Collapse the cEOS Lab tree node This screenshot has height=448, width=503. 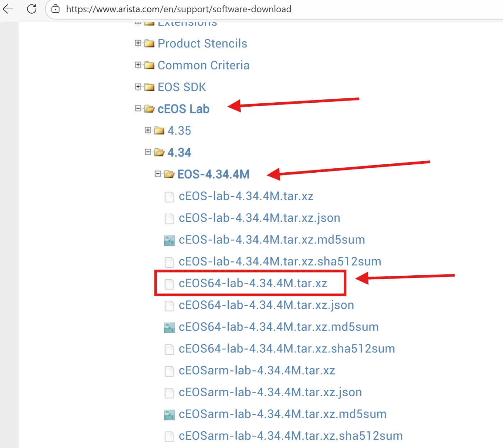coord(138,108)
